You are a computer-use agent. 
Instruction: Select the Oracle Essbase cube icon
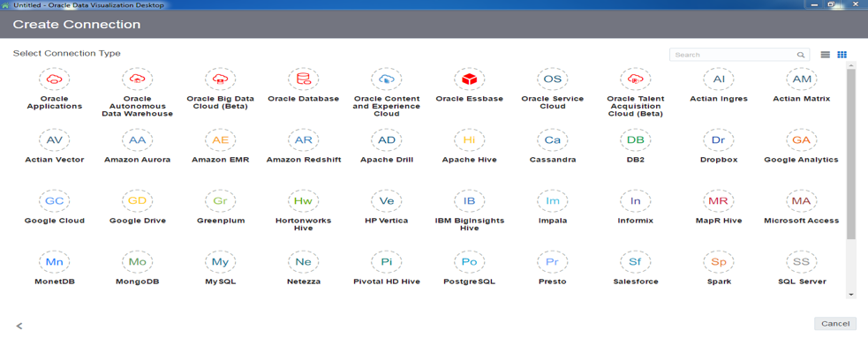470,79
